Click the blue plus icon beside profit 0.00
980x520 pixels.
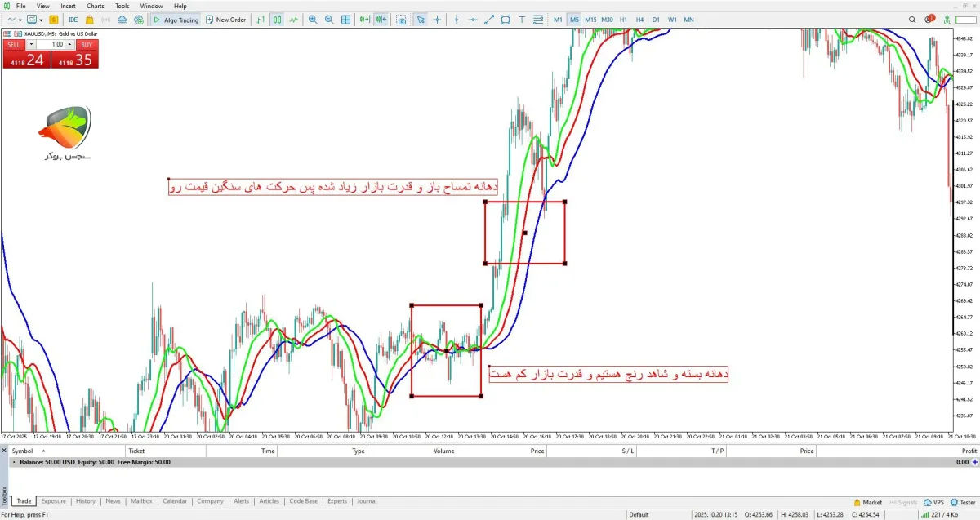pos(974,462)
